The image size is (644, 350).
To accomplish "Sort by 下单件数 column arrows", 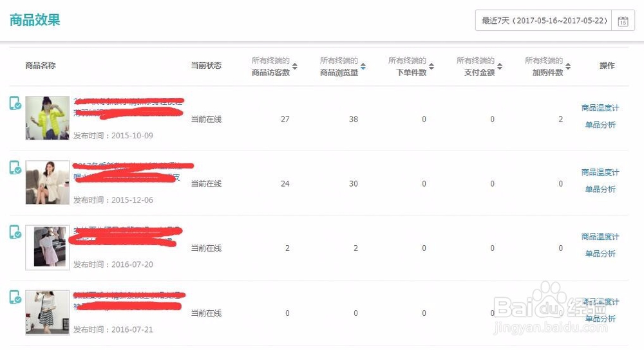I will 431,66.
